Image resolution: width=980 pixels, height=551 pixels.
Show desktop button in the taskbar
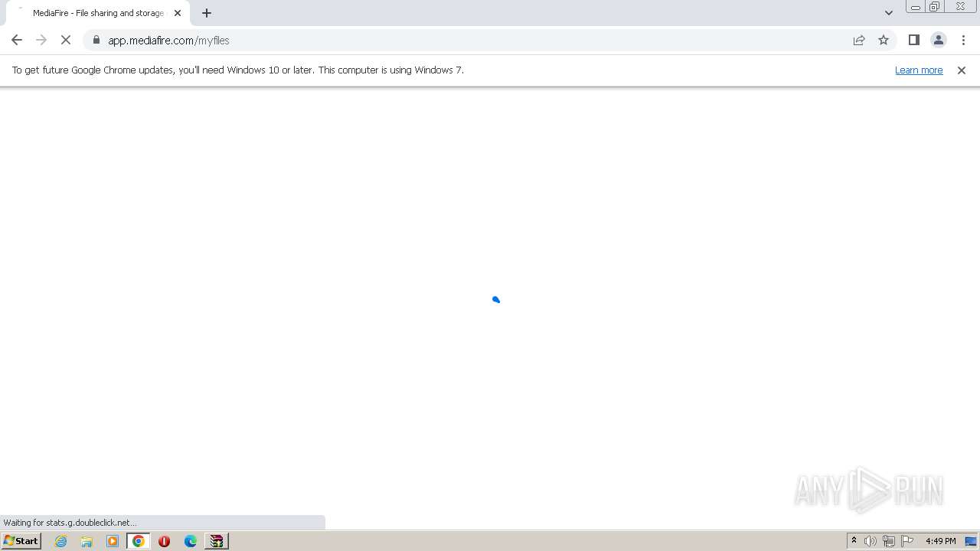point(971,541)
